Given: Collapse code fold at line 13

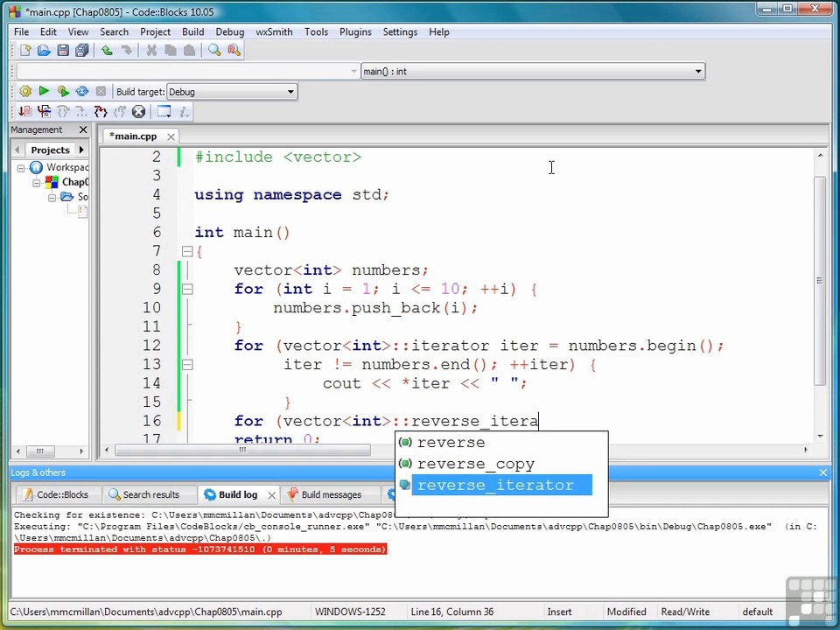Looking at the screenshot, I should [187, 365].
